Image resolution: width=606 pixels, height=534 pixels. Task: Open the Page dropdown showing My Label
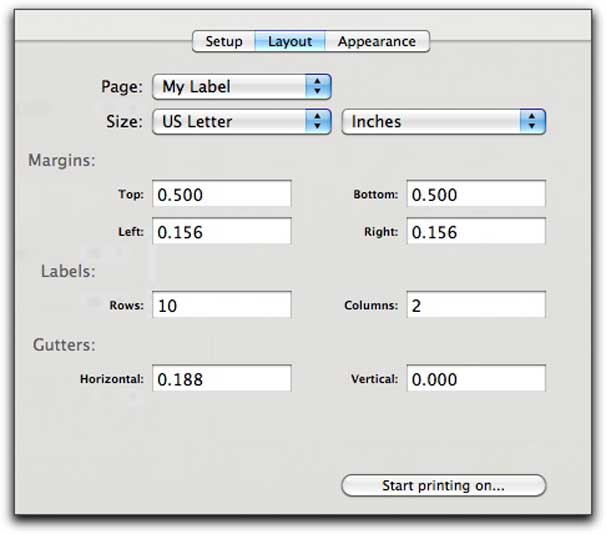(x=242, y=87)
